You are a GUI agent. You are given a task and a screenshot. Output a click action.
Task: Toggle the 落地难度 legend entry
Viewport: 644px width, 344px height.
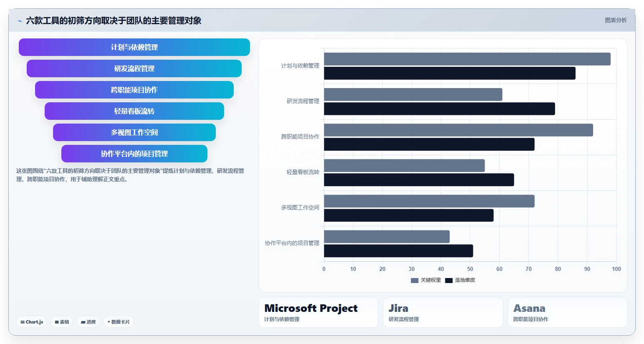click(460, 280)
